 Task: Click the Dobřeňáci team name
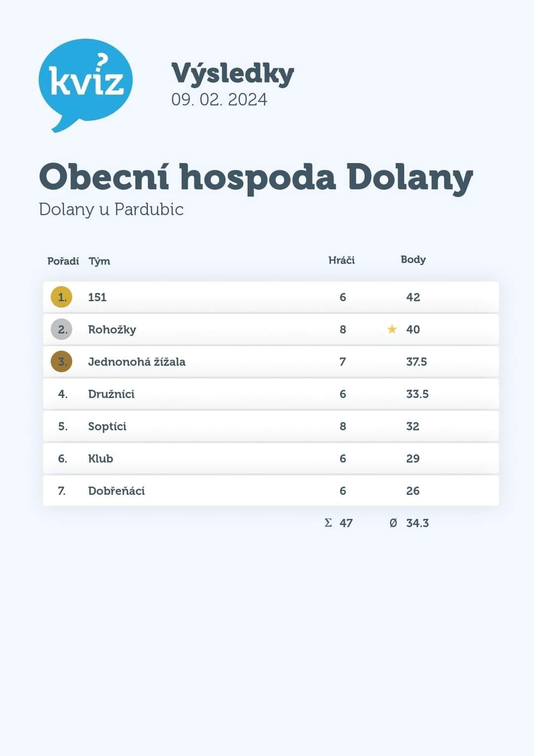pyautogui.click(x=116, y=491)
